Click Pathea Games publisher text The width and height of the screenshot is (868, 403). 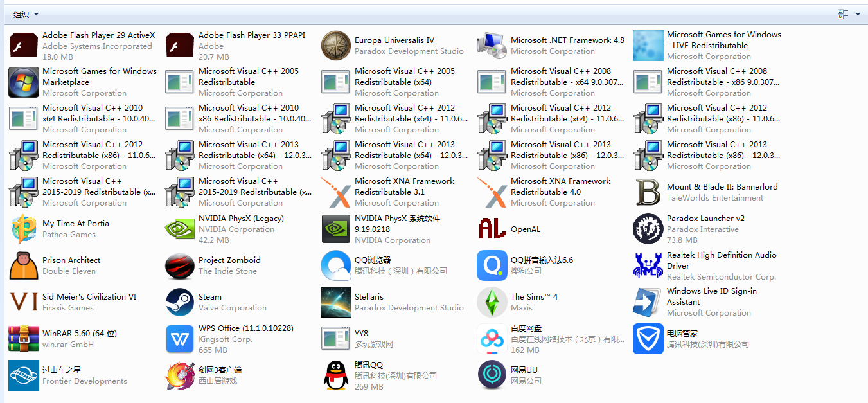[69, 235]
